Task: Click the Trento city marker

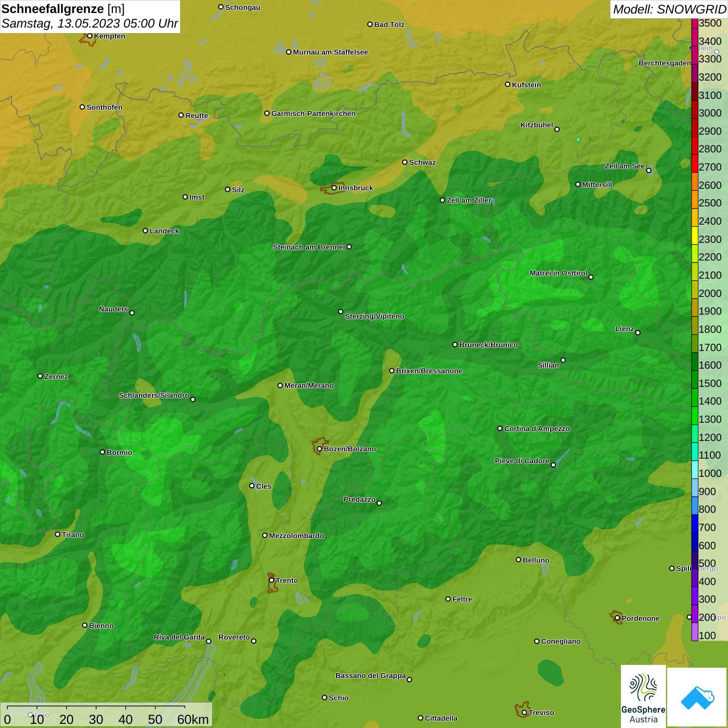Action: (271, 580)
